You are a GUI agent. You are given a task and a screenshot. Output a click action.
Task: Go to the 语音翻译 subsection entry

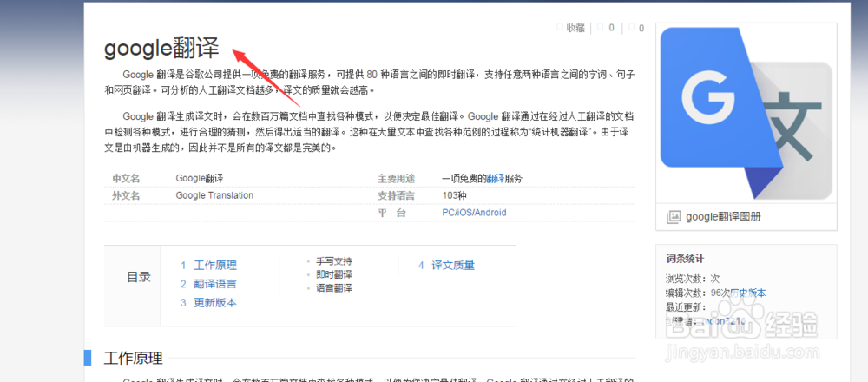point(334,288)
